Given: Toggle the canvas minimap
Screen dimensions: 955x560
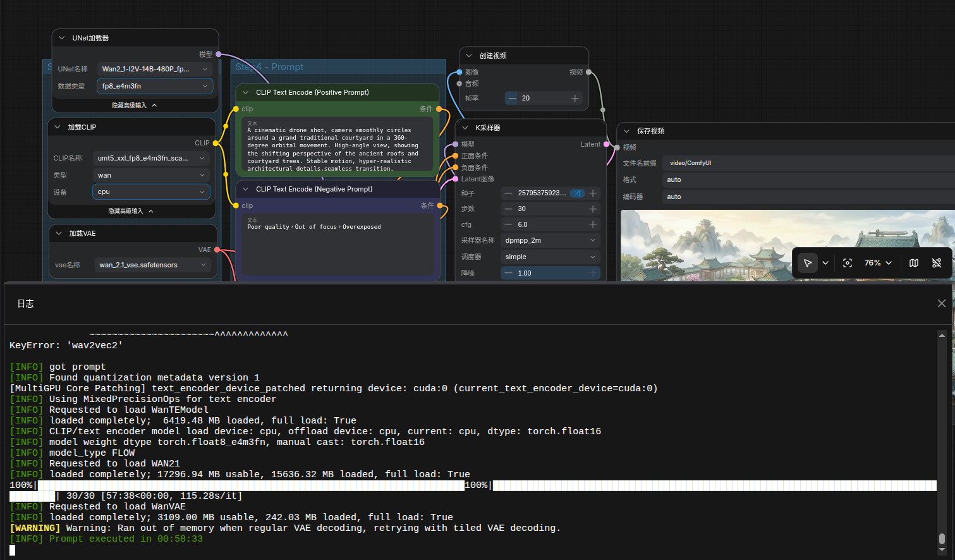Looking at the screenshot, I should (x=914, y=263).
